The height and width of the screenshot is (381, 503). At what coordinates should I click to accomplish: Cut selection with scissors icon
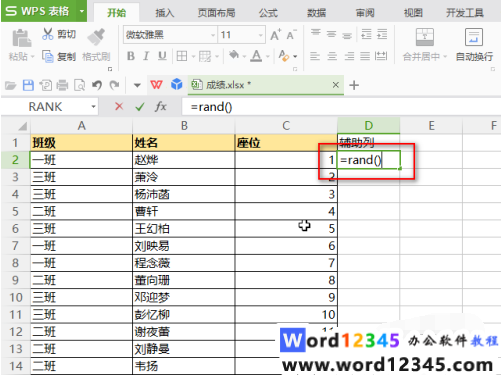click(48, 34)
